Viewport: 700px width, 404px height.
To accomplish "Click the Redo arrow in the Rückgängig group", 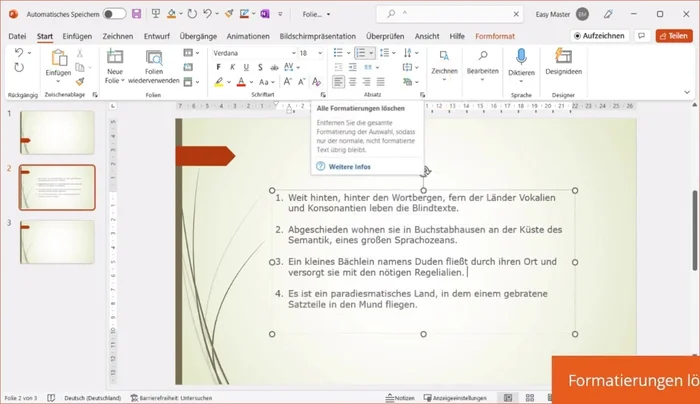I will point(19,67).
